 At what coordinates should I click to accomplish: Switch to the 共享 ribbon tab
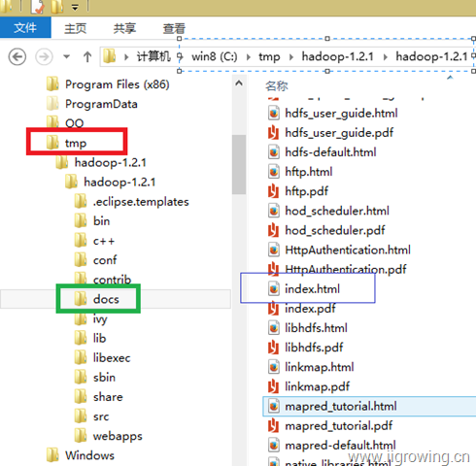[x=124, y=28]
